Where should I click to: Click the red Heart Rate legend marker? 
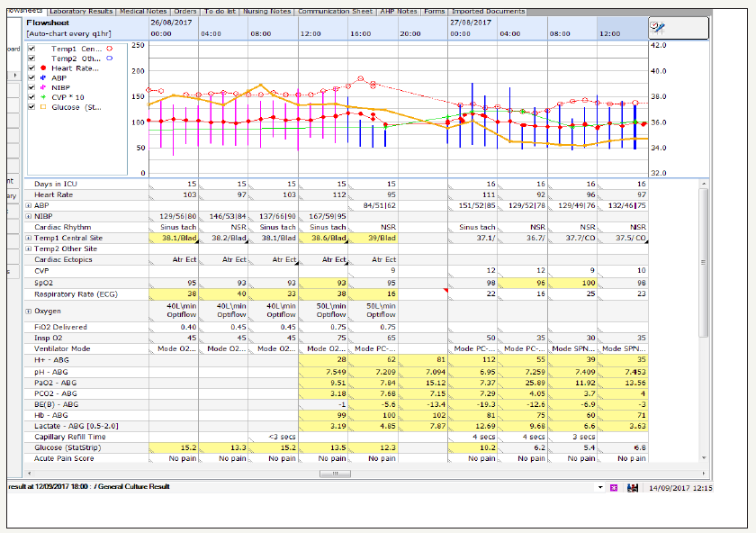[x=42, y=68]
